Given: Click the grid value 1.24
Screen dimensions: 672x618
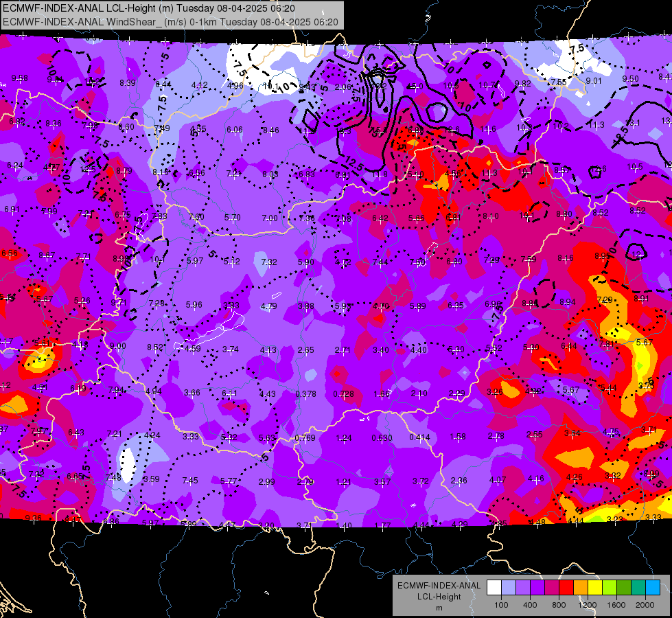Looking at the screenshot, I should pyautogui.click(x=344, y=438).
